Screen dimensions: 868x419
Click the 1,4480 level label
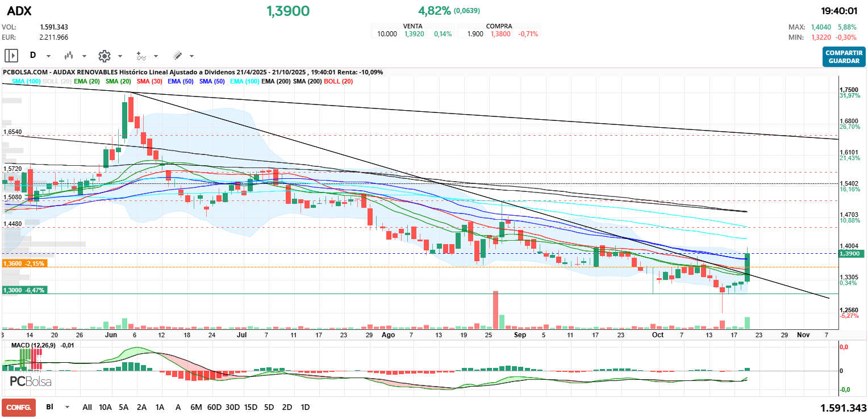pyautogui.click(x=12, y=224)
